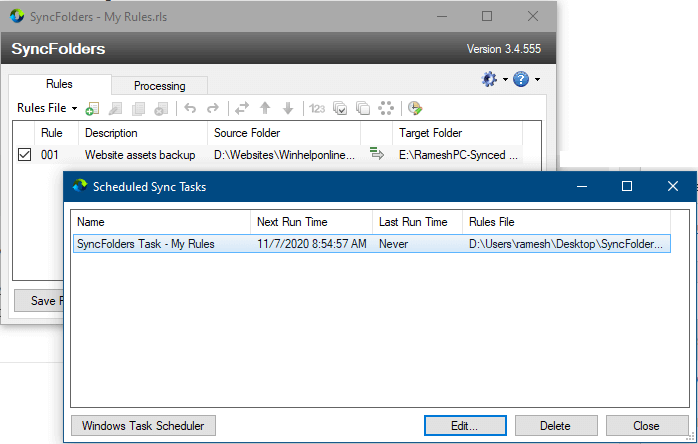The image size is (698, 444).
Task: Click the Add new rule icon
Action: click(92, 108)
